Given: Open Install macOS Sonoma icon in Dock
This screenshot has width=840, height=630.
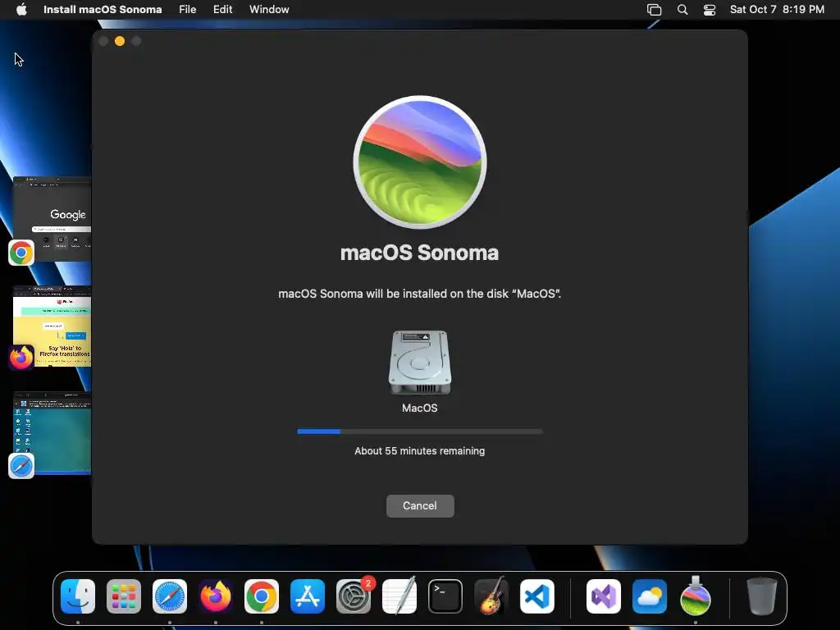Looking at the screenshot, I should pyautogui.click(x=696, y=596).
